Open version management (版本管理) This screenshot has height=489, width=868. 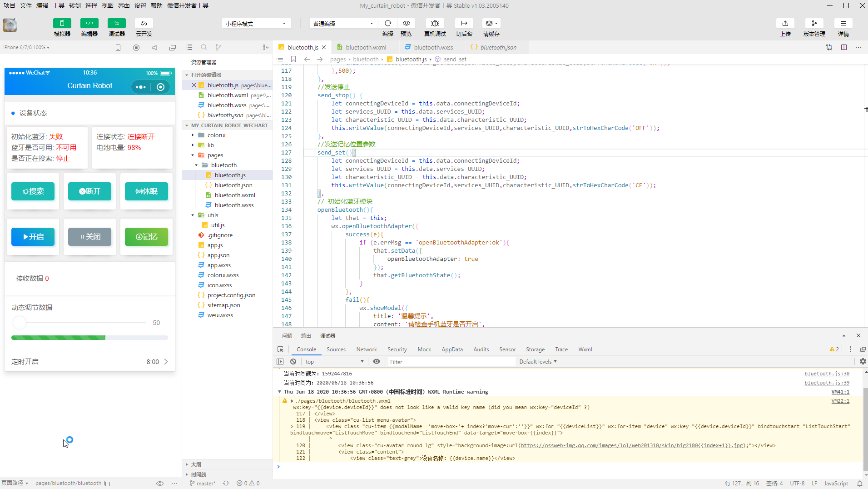(x=814, y=23)
